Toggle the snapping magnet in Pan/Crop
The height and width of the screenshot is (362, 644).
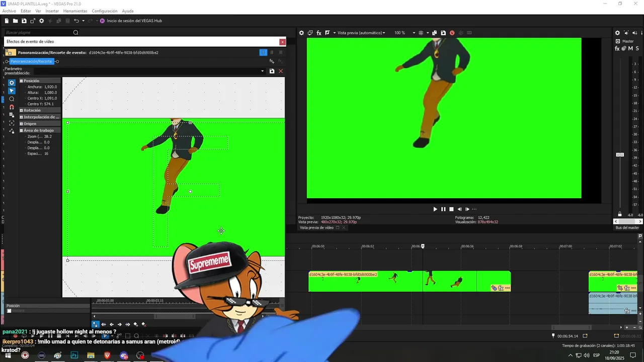point(12,107)
